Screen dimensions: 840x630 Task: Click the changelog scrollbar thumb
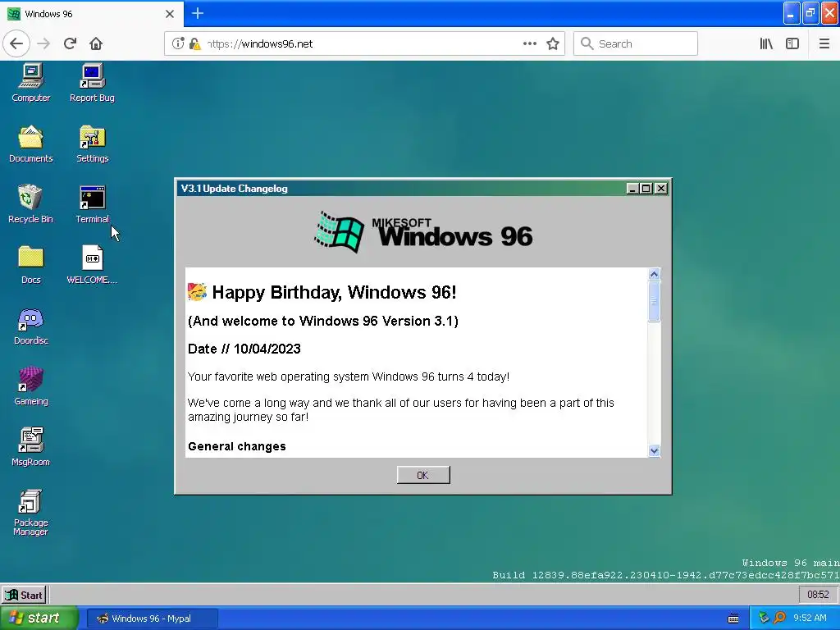[x=654, y=302]
